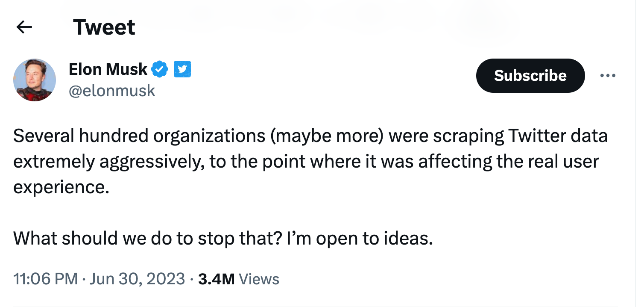This screenshot has height=307, width=644.
Task: Click the word "experience." in the tweet
Action: [x=61, y=188]
